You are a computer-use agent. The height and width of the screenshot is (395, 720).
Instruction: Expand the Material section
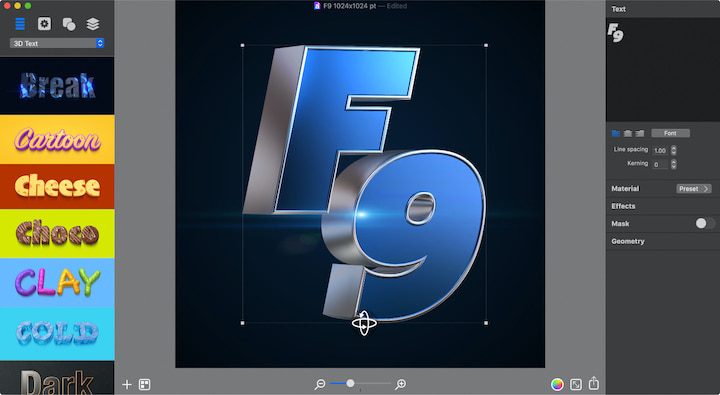(625, 189)
